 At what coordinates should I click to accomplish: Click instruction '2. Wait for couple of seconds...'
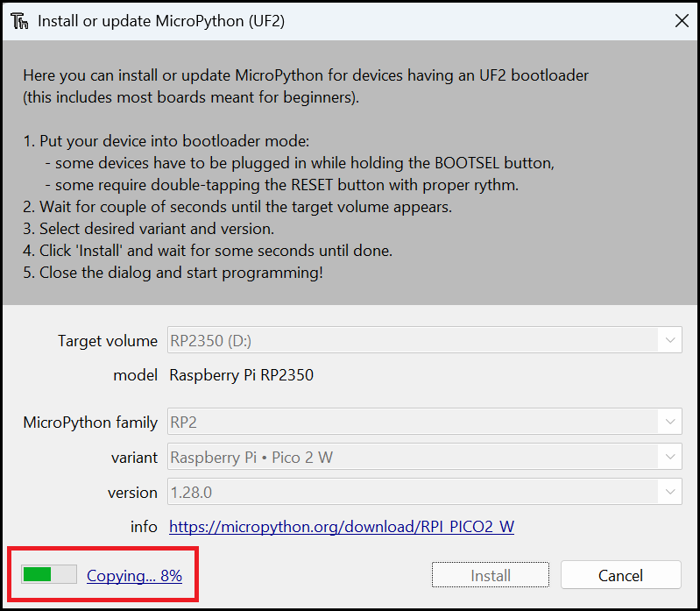(x=237, y=207)
